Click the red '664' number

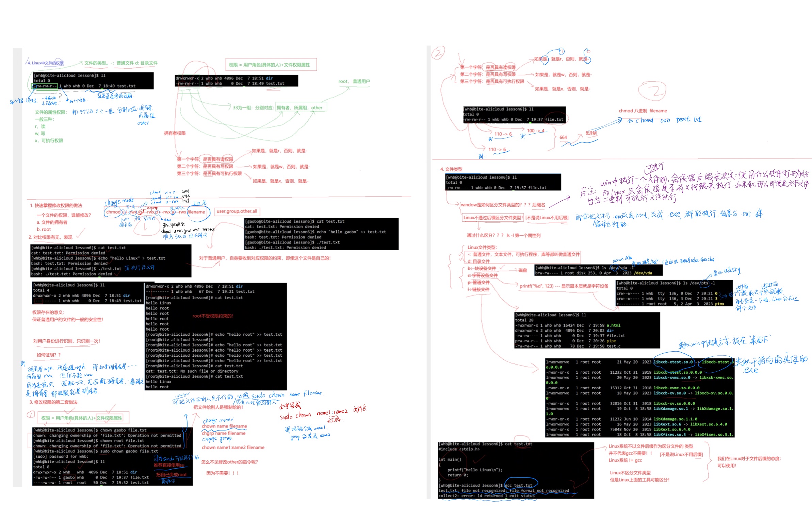tap(563, 137)
